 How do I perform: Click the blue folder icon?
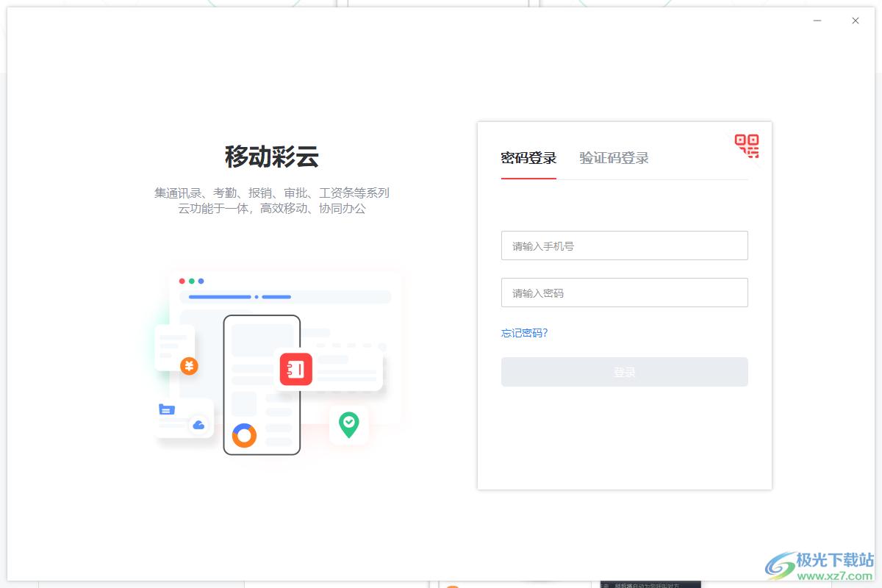[167, 409]
